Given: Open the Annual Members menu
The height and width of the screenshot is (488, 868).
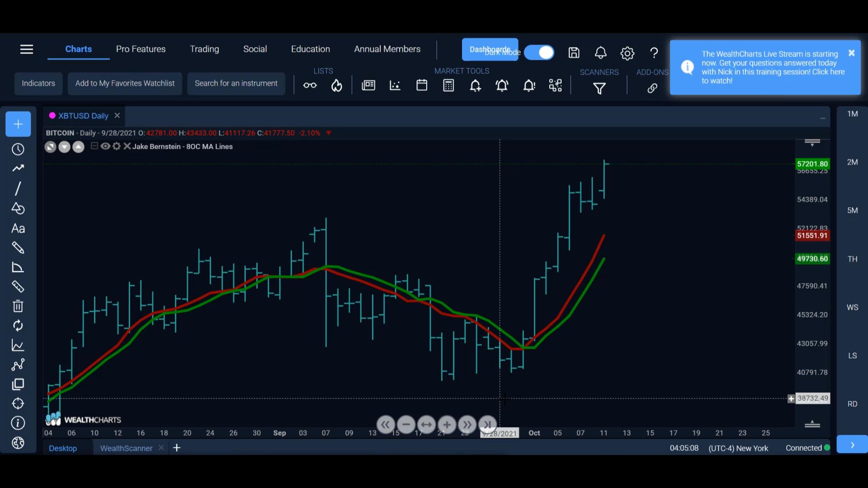Looking at the screenshot, I should click(x=387, y=49).
